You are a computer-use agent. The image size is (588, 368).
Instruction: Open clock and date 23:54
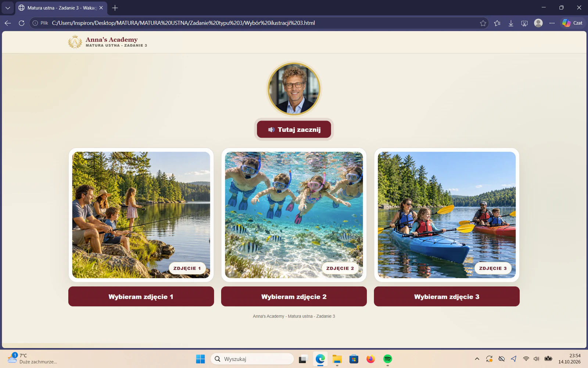(x=570, y=358)
